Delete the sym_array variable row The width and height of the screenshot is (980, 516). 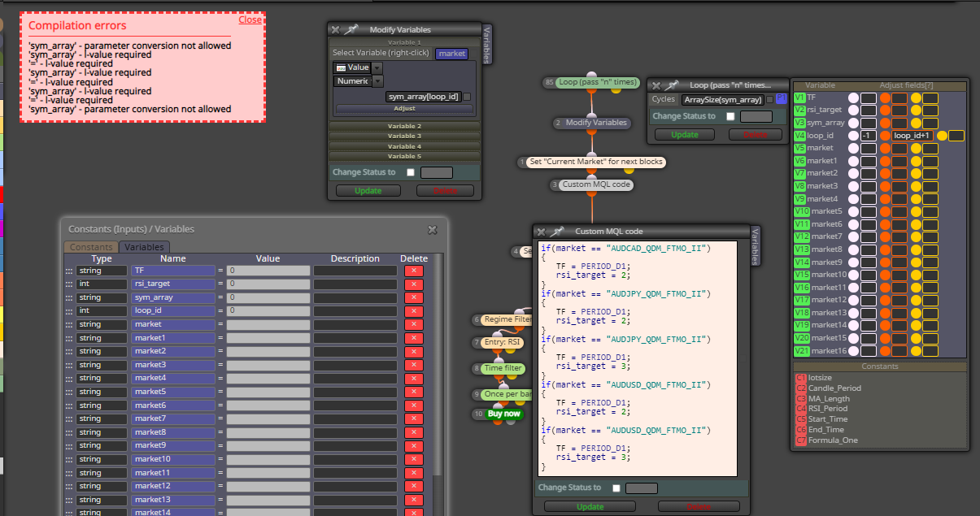click(x=413, y=297)
